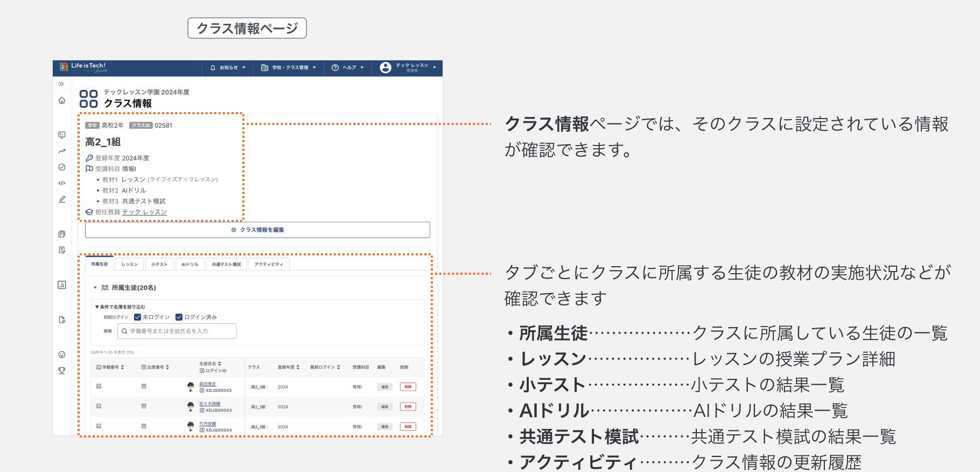The image size is (980, 472).
Task: Open teacher link テック レッスン
Action: (x=144, y=212)
